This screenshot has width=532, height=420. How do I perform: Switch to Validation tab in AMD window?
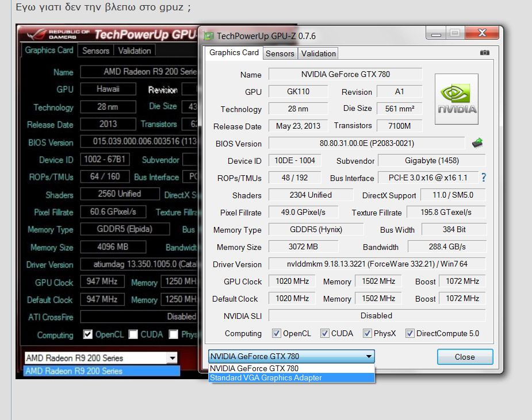tap(135, 51)
